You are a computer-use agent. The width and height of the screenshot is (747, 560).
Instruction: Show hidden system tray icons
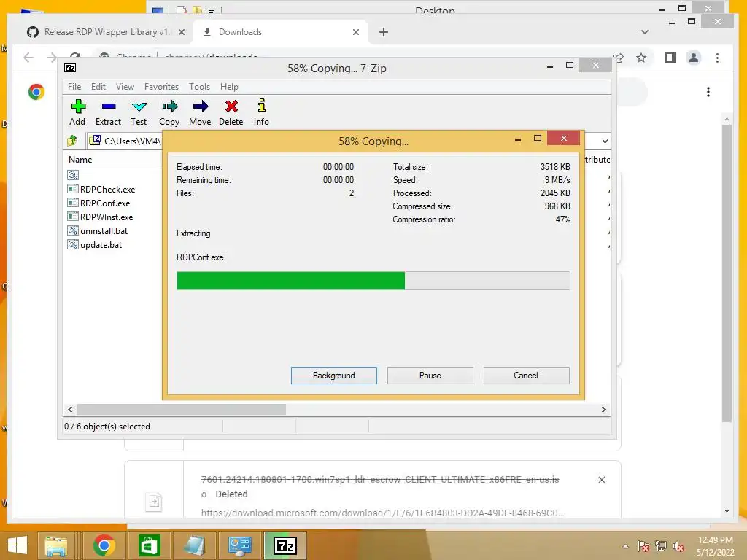625,546
